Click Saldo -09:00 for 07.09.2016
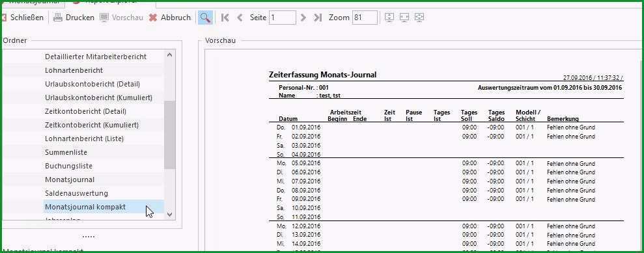This screenshot has width=644, height=253. pos(496,181)
